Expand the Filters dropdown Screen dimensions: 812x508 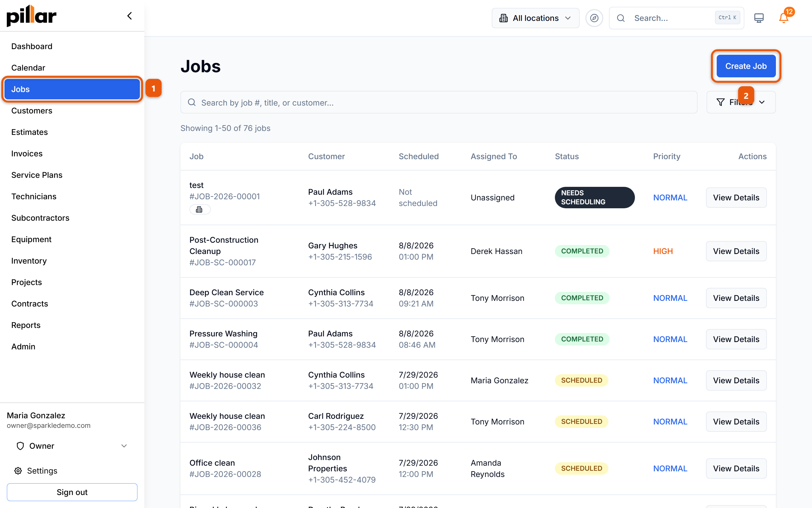(x=741, y=102)
